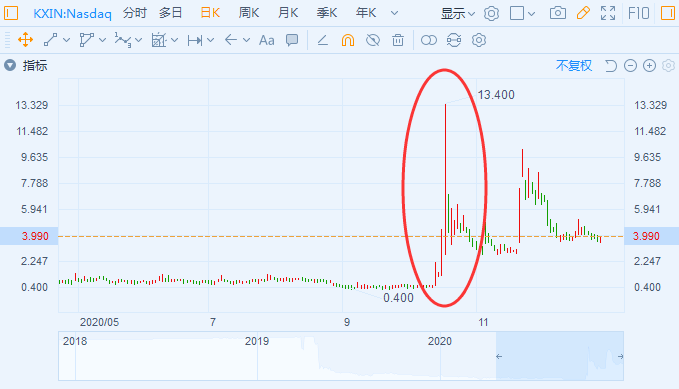This screenshot has width=679, height=389.
Task: Click the linked rings overlay icon
Action: [x=429, y=40]
